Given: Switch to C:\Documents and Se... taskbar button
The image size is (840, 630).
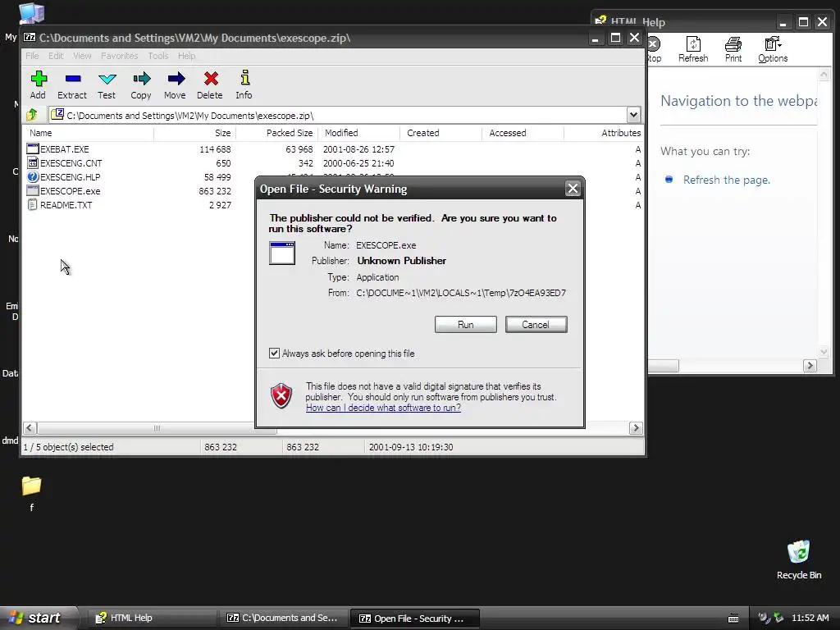Looking at the screenshot, I should tap(283, 619).
